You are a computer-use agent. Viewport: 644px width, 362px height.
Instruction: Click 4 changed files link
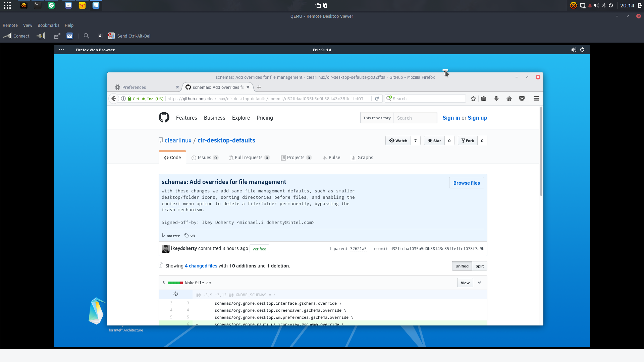[201, 266]
